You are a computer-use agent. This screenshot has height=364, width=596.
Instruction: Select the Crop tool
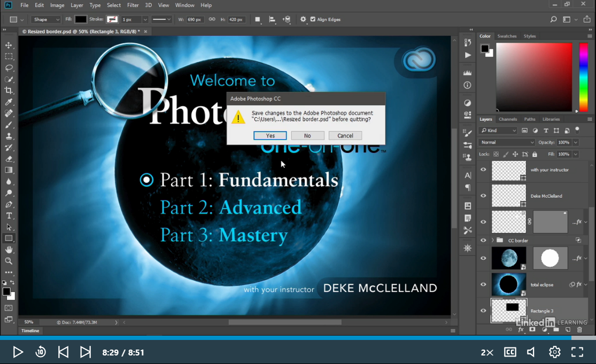(9, 90)
